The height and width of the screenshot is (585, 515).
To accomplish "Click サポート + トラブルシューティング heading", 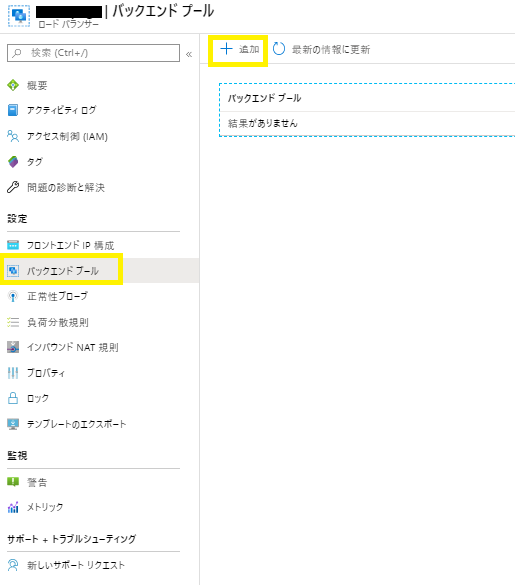I will coord(72,539).
